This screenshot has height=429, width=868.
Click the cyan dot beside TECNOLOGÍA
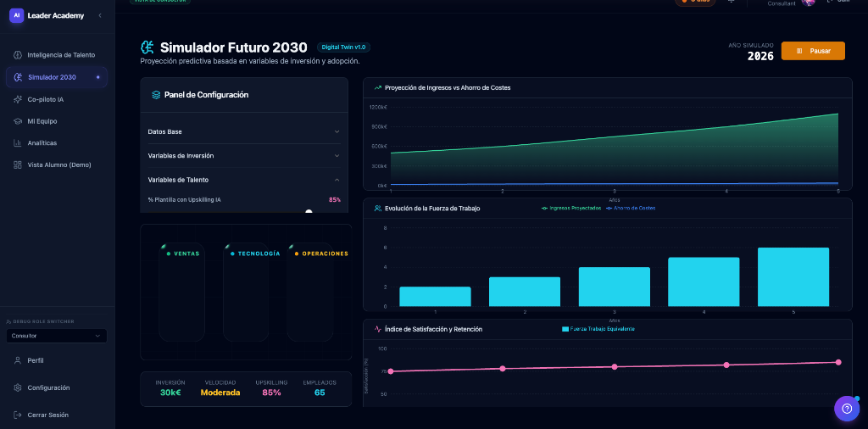[233, 253]
